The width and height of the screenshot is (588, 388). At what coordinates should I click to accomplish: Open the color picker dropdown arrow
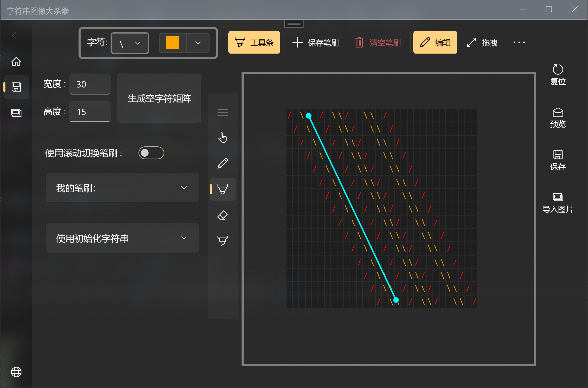pos(198,43)
